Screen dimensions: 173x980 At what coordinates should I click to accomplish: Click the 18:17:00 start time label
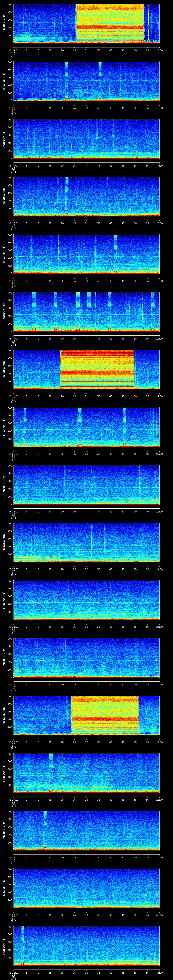[x=13, y=223]
